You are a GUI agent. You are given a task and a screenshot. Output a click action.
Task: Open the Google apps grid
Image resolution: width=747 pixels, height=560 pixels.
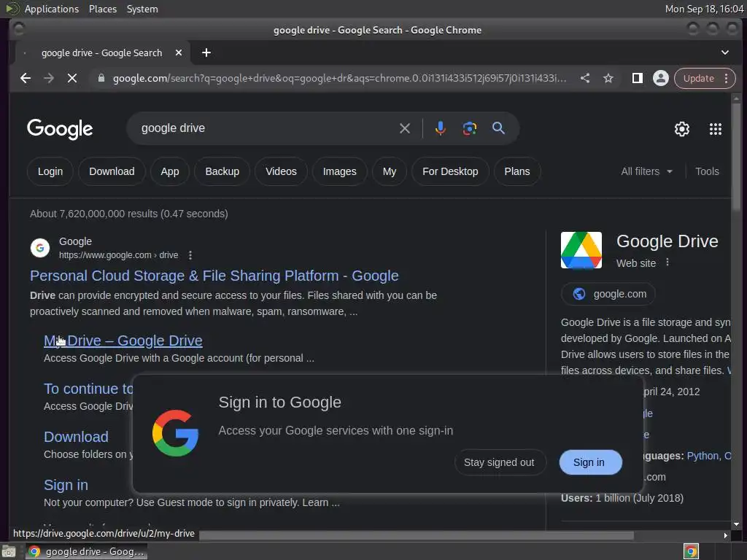point(716,129)
